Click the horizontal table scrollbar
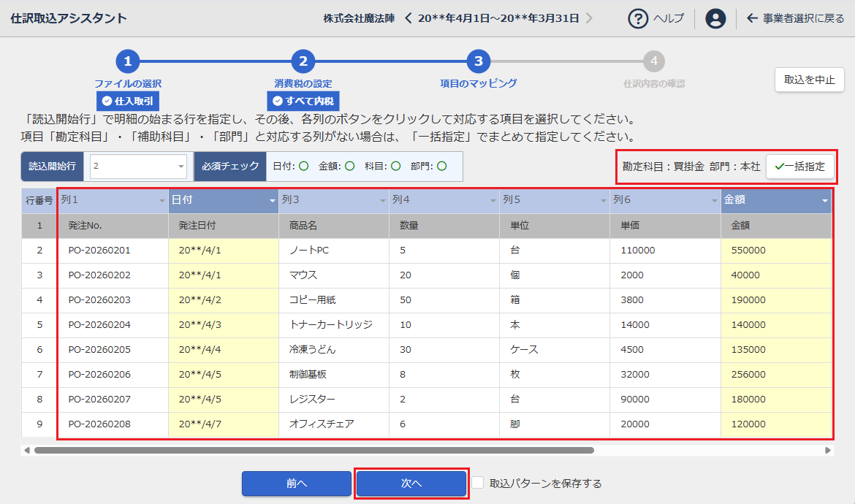This screenshot has height=504, width=855. click(314, 451)
